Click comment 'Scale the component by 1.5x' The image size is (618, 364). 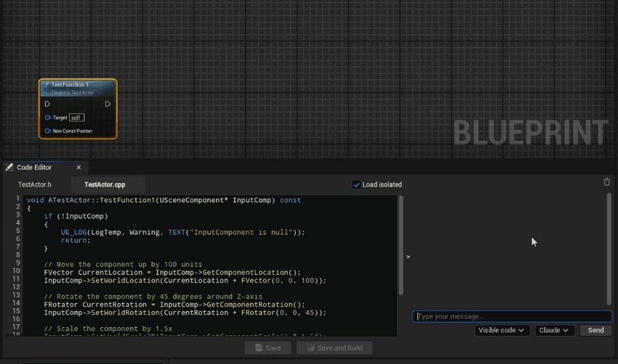pyautogui.click(x=108, y=328)
